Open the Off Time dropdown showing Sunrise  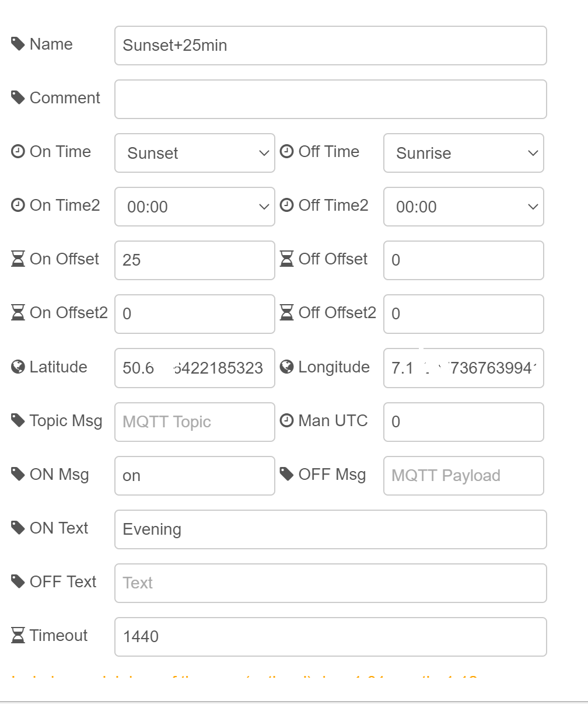(463, 153)
